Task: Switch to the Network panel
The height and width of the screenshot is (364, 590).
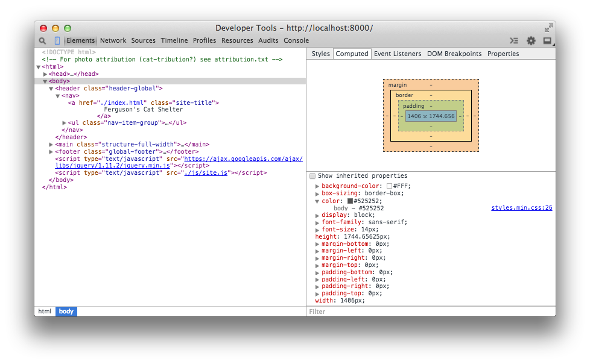Action: tap(113, 41)
